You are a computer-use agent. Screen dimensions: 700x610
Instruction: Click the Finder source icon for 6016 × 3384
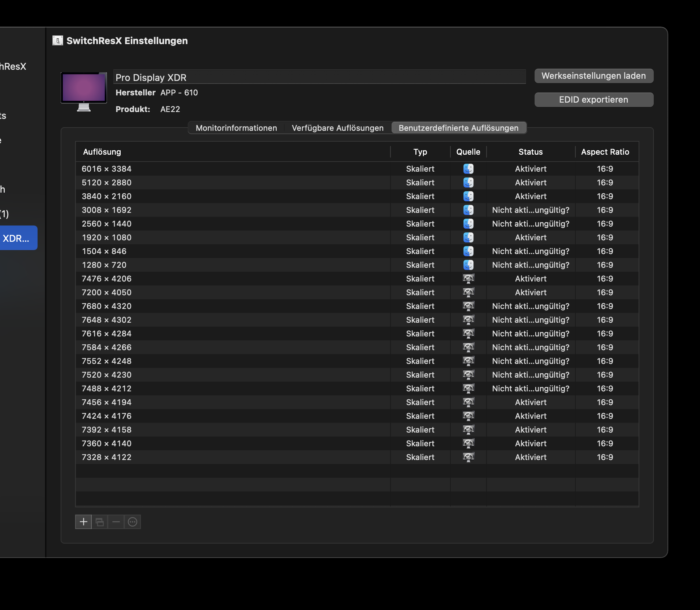[x=468, y=169]
